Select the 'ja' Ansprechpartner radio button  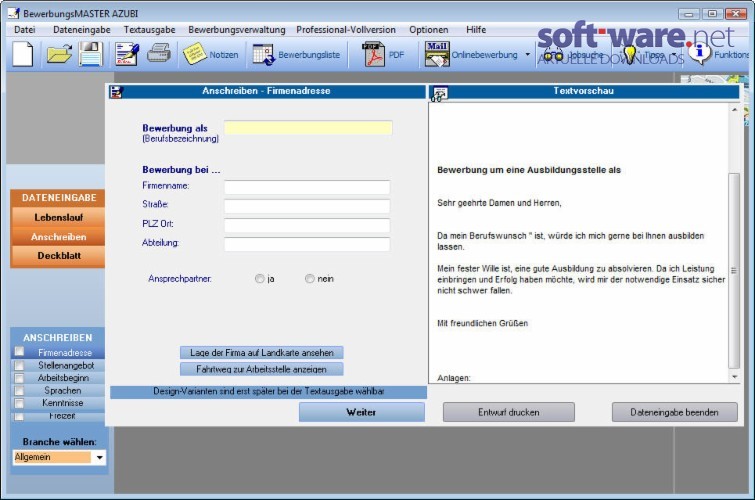(260, 278)
